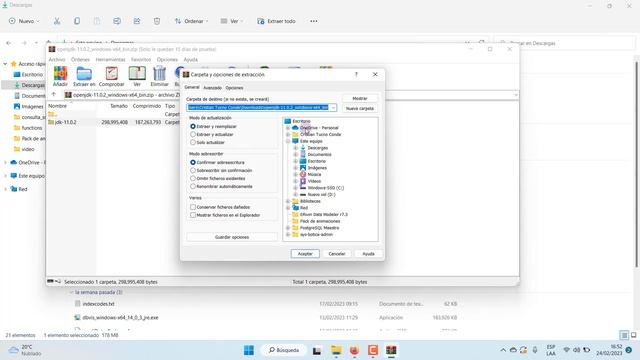The height and width of the screenshot is (360, 640).
Task: Open the Órdenes menu in WinRAR
Action: pyautogui.click(x=80, y=60)
